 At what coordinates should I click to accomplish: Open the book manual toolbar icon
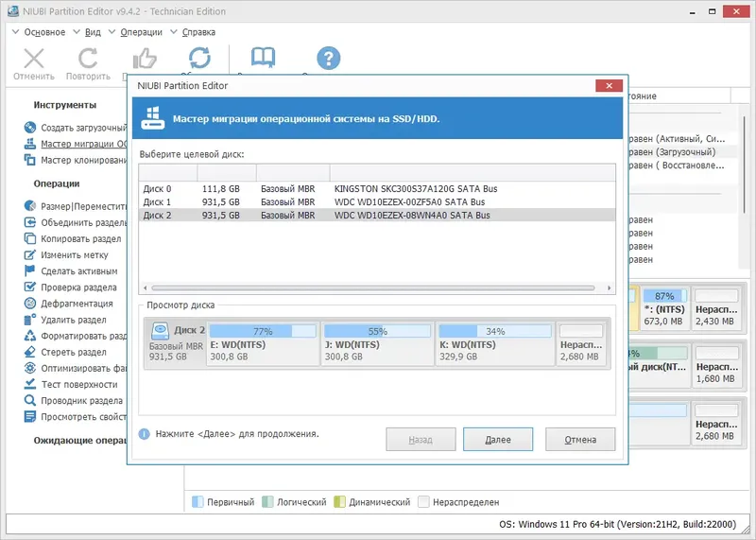(x=263, y=58)
